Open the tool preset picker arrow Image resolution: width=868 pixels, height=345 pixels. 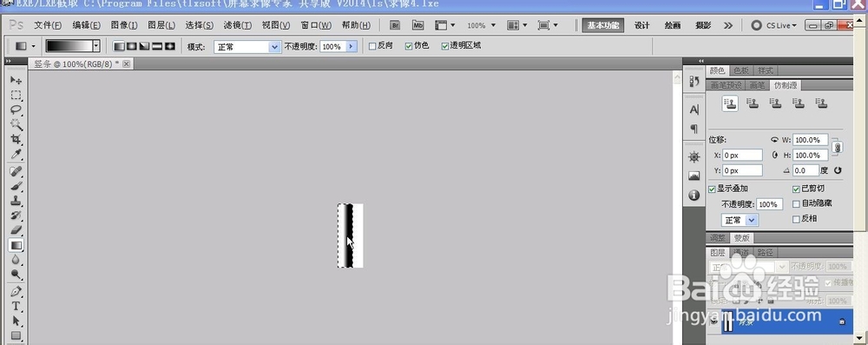[x=33, y=47]
